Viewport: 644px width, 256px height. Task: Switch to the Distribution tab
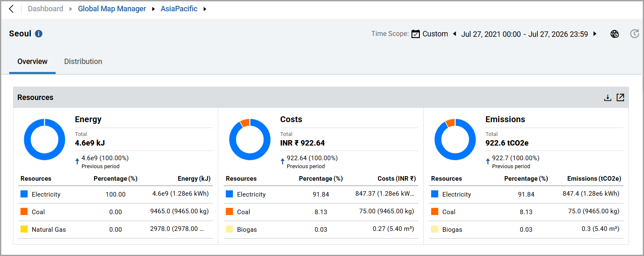click(83, 61)
